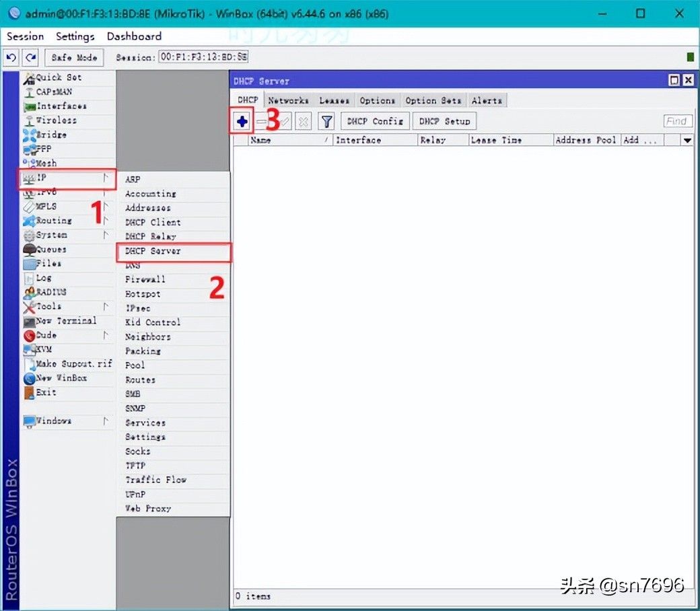
Task: Click the Redo arrow icon
Action: (x=31, y=58)
